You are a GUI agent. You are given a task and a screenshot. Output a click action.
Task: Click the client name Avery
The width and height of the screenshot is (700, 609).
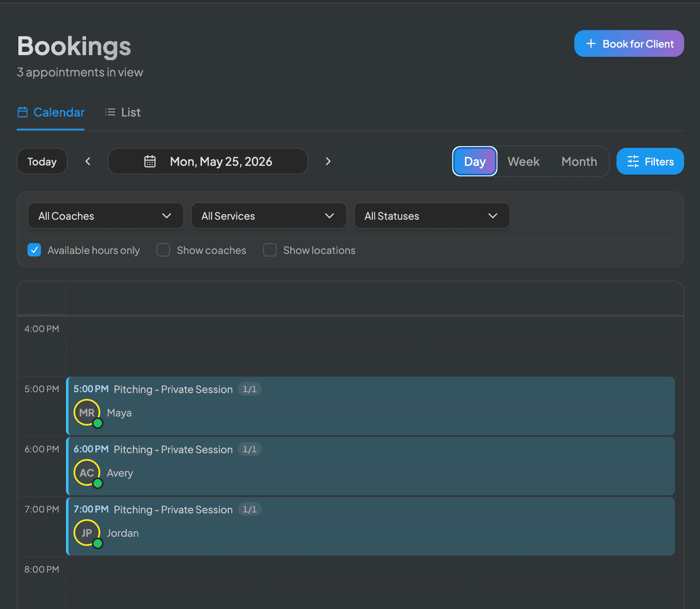click(x=120, y=473)
